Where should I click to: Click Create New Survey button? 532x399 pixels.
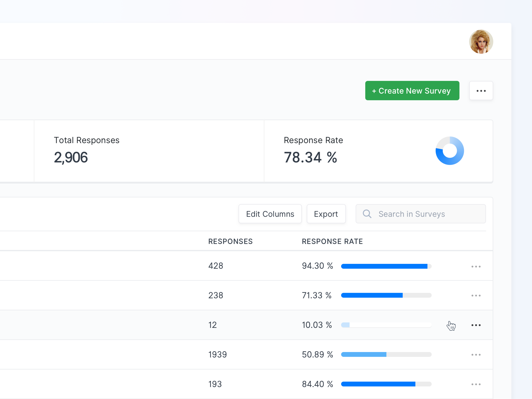point(412,91)
